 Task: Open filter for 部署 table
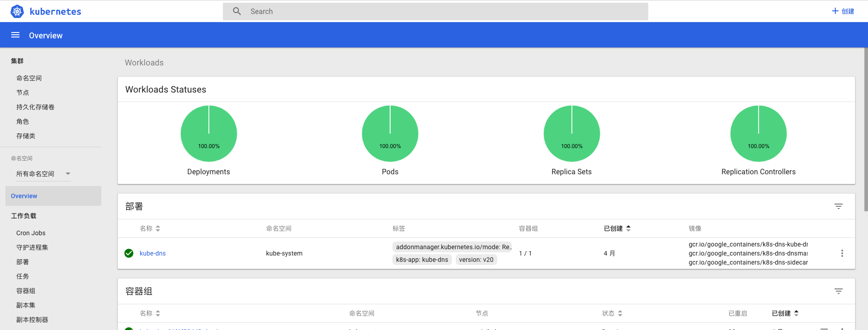coord(838,206)
